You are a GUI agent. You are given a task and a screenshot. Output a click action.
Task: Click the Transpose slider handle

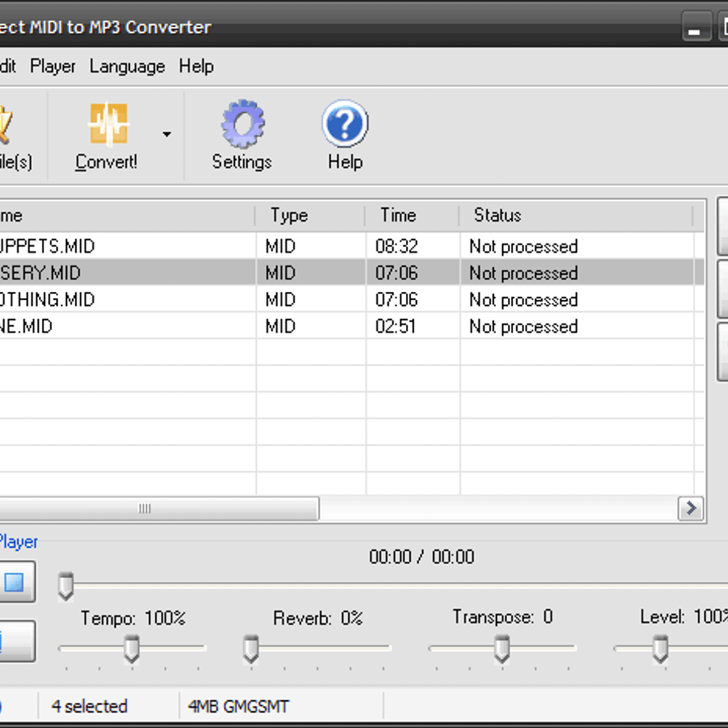pyautogui.click(x=501, y=649)
